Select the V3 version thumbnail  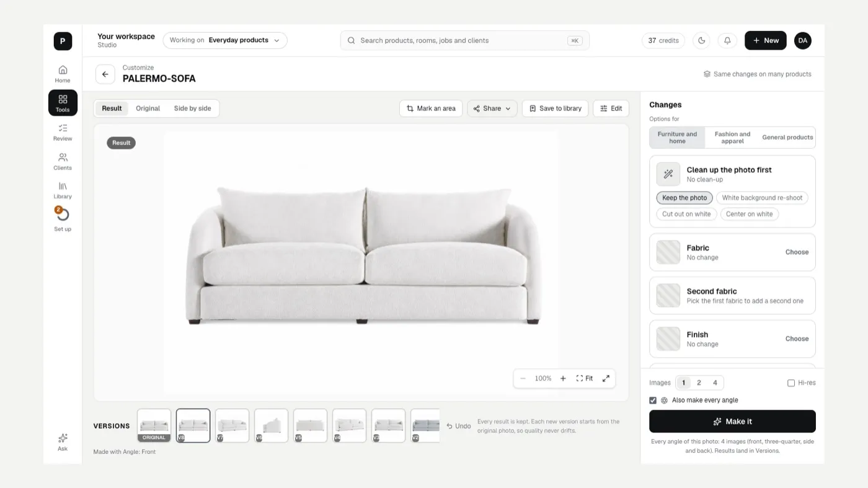click(x=388, y=425)
